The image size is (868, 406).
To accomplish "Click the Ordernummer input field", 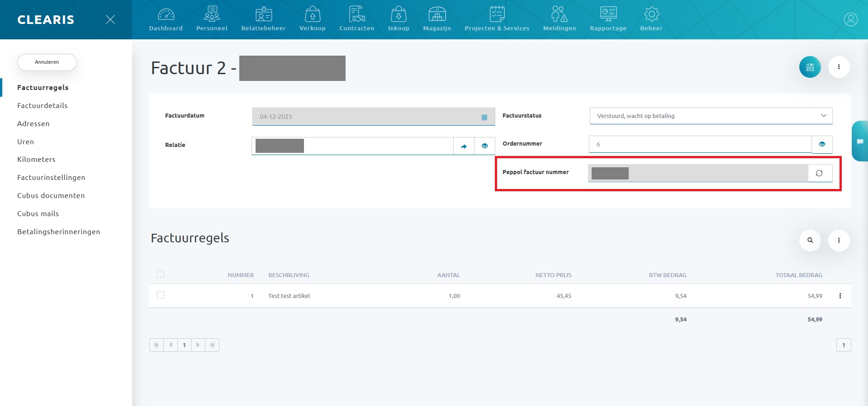I will click(x=700, y=144).
